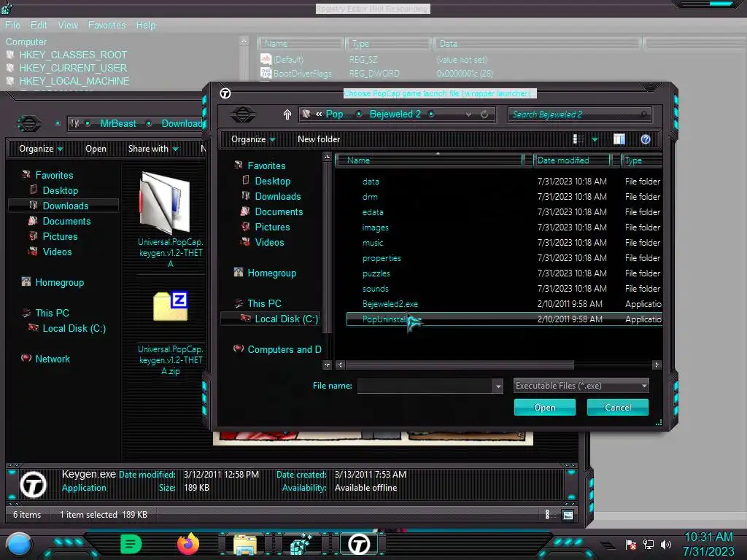Click the Pop... breadcrumb in address bar
Viewport: 747px width, 560px height.
tap(338, 114)
